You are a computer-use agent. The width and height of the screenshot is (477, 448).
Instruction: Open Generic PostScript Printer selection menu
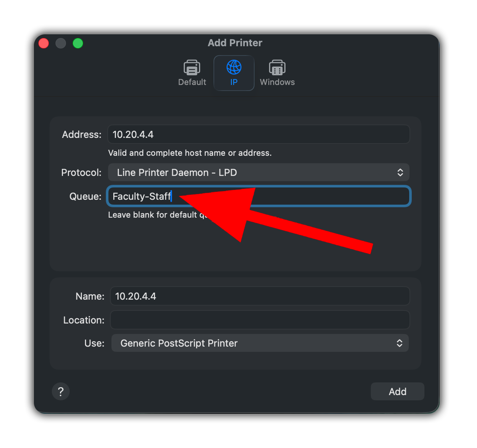[x=260, y=343]
